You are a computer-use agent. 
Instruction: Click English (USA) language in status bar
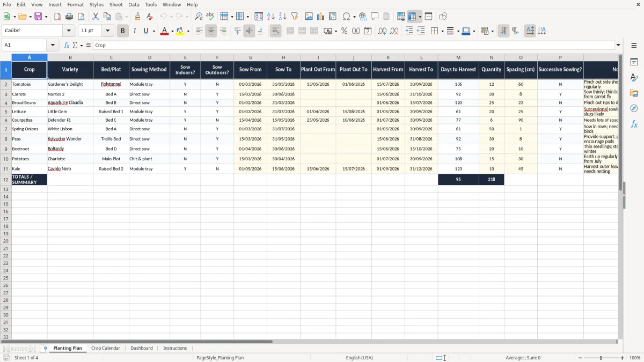(359, 358)
